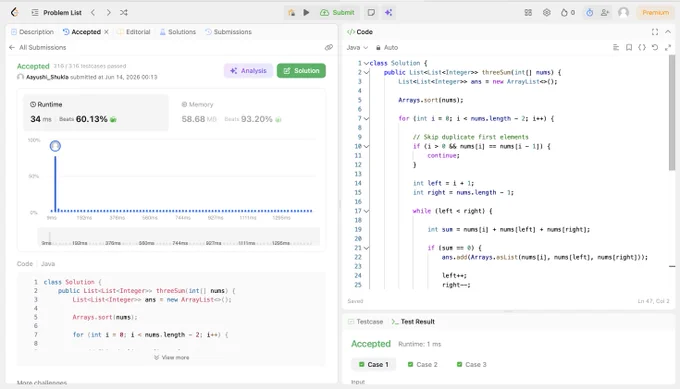This screenshot has width=680, height=389.
Task: Click the streak fire counter
Action: coord(568,13)
